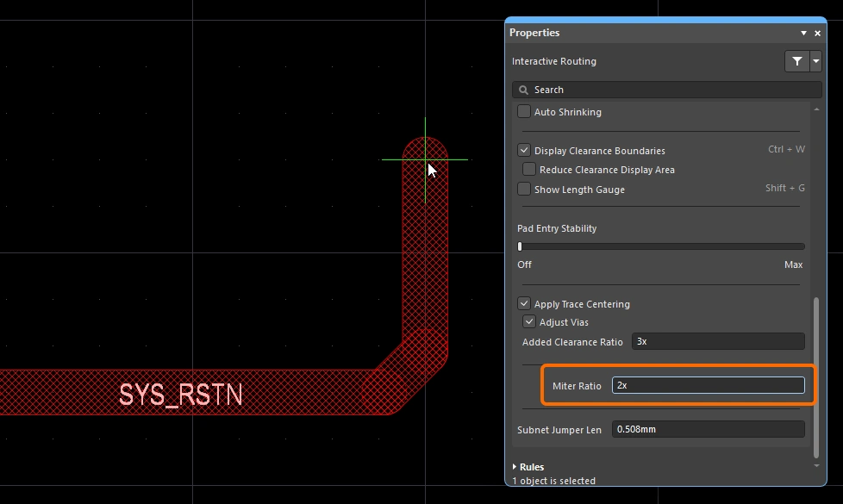
Task: Enable Reduce Clearance Display Area
Action: 529,170
